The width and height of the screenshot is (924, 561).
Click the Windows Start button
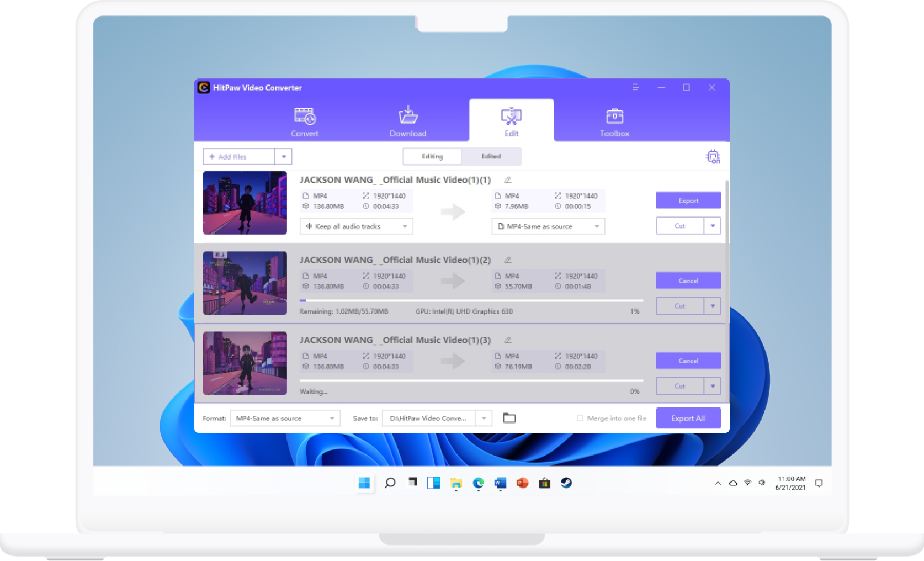pyautogui.click(x=364, y=483)
